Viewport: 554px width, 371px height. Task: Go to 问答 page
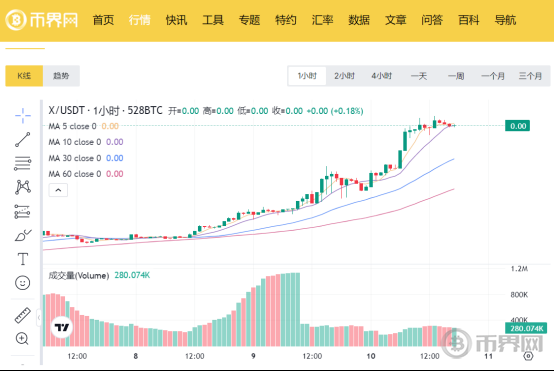[x=432, y=20]
